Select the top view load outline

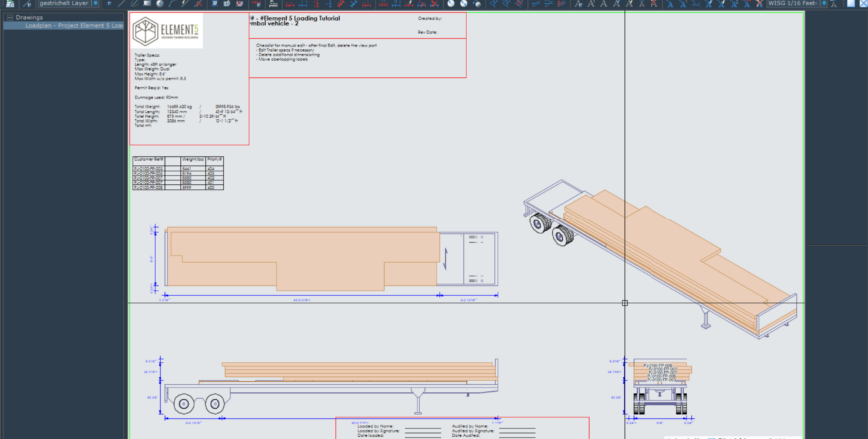pos(303,259)
